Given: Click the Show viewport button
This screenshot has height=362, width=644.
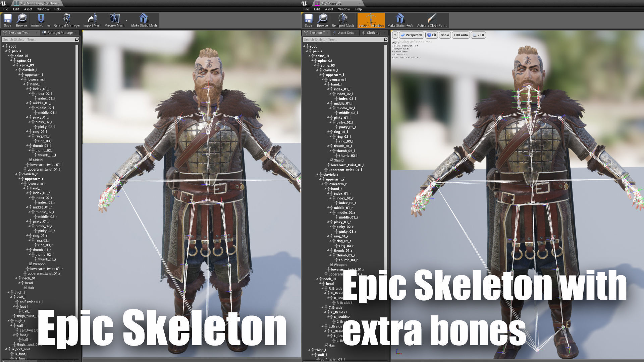Looking at the screenshot, I should coord(445,35).
